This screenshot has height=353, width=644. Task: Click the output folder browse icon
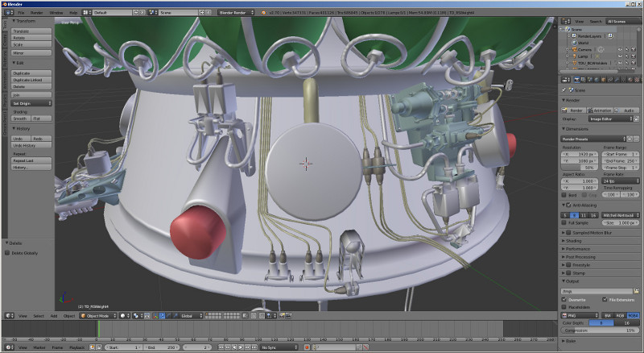point(637,290)
